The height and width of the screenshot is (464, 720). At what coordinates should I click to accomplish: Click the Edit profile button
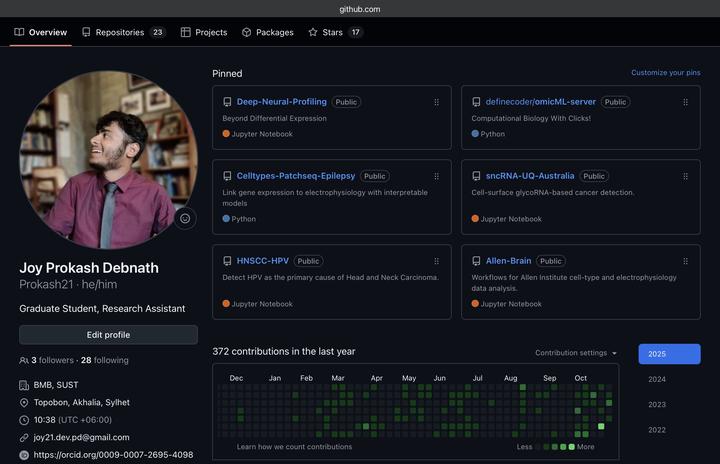[x=108, y=335]
